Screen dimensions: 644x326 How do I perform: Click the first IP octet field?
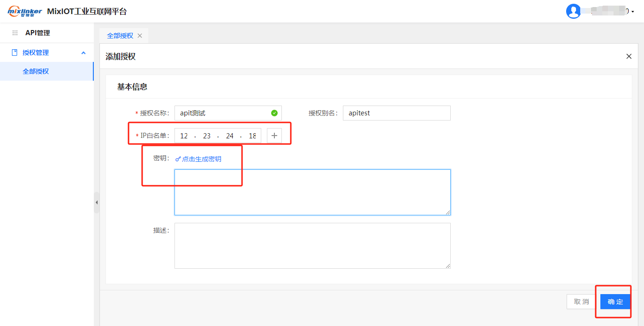click(184, 136)
